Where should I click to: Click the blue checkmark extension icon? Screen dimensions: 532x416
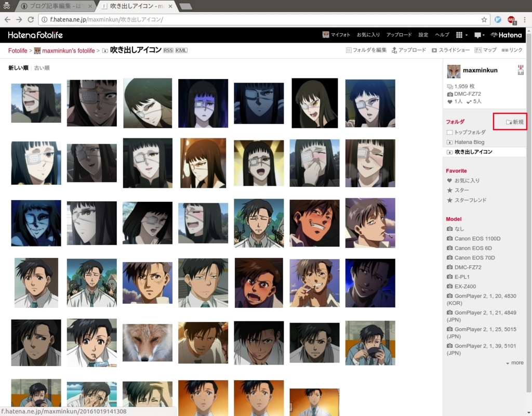coord(498,20)
